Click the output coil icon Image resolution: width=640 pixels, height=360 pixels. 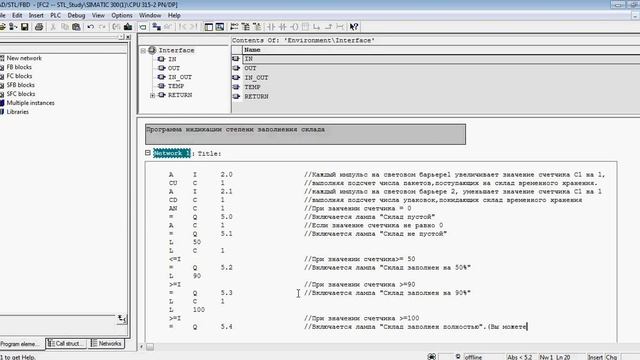pyautogui.click(x=294, y=27)
